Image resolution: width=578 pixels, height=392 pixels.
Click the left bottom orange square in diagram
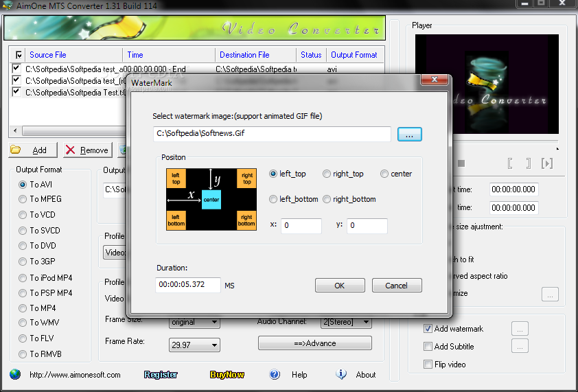[176, 220]
